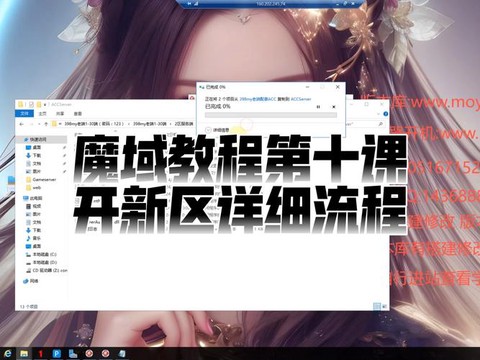Image resolution: width=480 pixels, height=360 pixels.
Task: Expand the ribbon using the chevron
Action: click(379, 114)
